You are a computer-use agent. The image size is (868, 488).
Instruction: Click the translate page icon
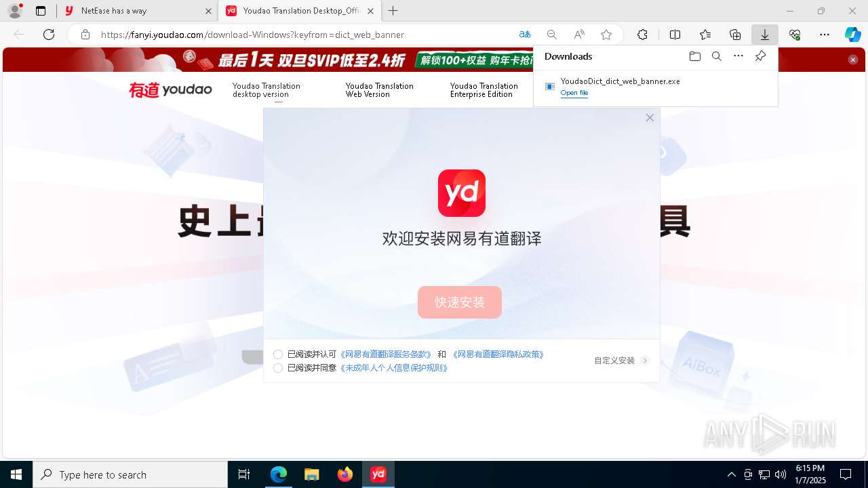525,35
